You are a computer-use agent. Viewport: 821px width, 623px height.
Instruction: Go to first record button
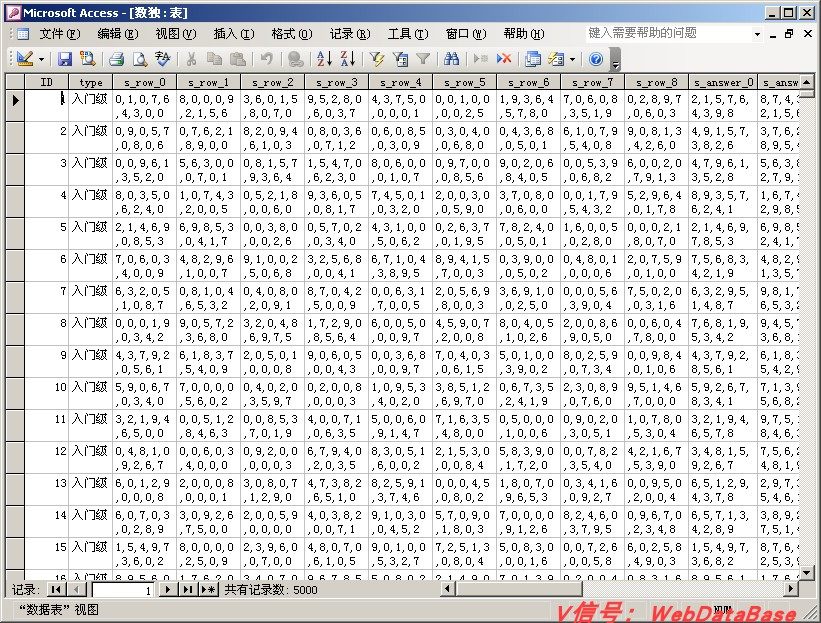(57, 589)
